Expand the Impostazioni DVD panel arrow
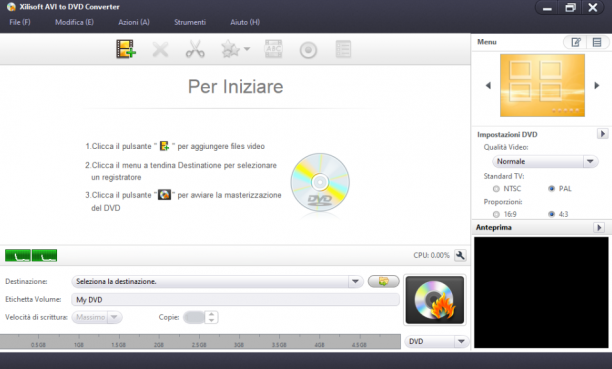This screenshot has width=612, height=369. click(x=602, y=134)
